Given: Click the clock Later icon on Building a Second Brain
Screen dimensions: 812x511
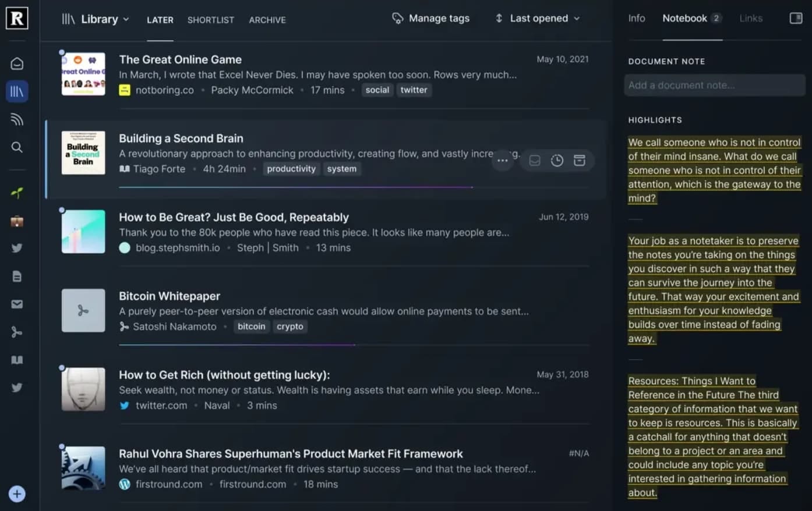Looking at the screenshot, I should tap(557, 161).
